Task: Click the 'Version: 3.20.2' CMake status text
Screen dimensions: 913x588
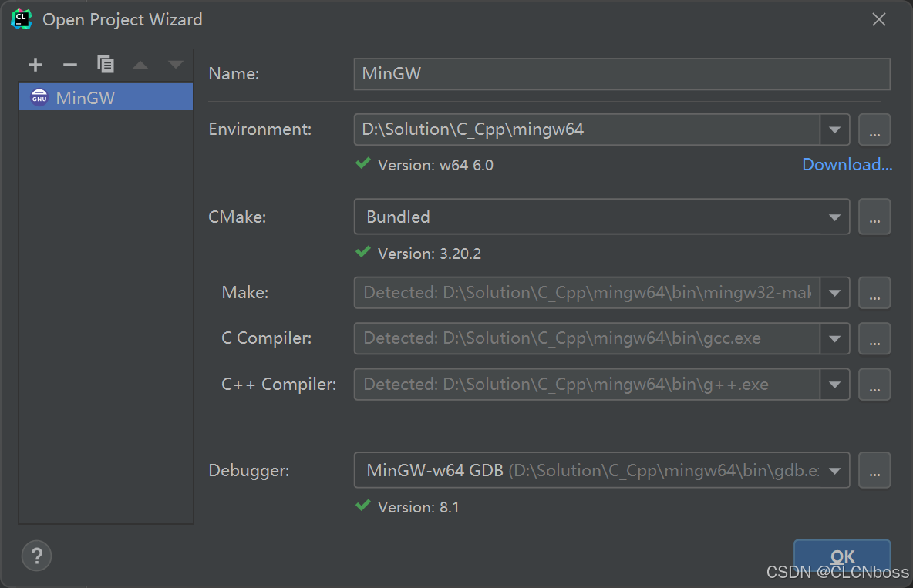Action: click(x=430, y=254)
